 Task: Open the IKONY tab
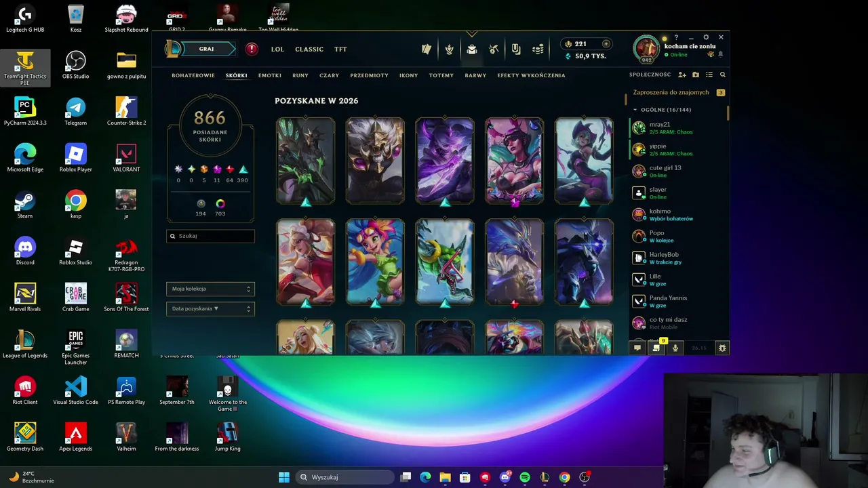click(x=409, y=75)
